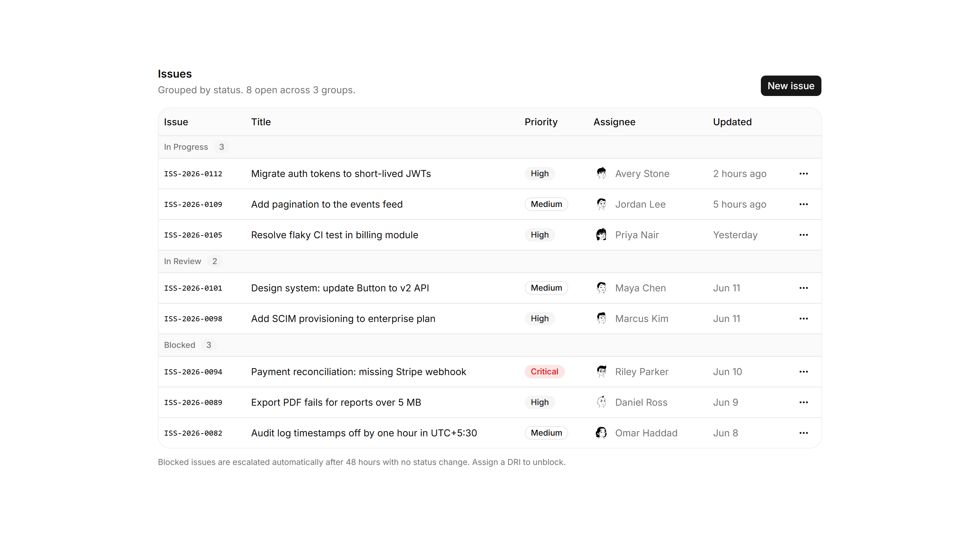Image resolution: width=980 pixels, height=533 pixels.
Task: Open 'Migrate auth tokens to short-lived JWTs'
Action: click(x=341, y=174)
